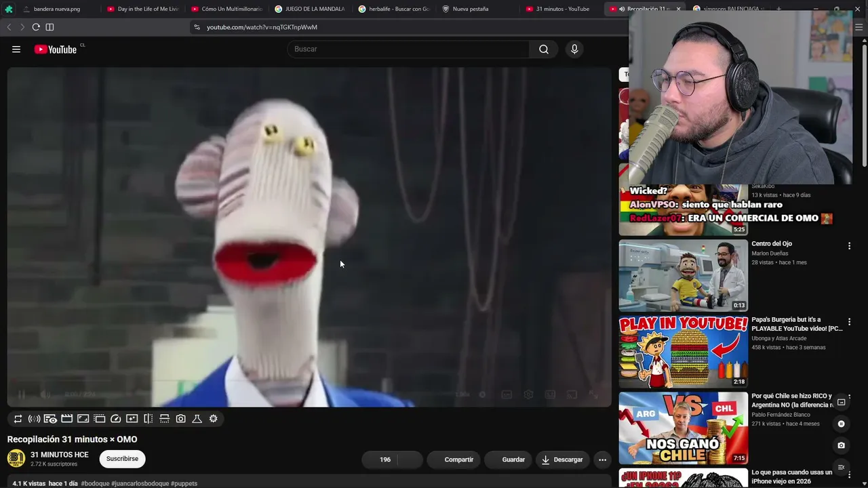Click the round pause icon on the right edge
868x488 pixels.
841,424
